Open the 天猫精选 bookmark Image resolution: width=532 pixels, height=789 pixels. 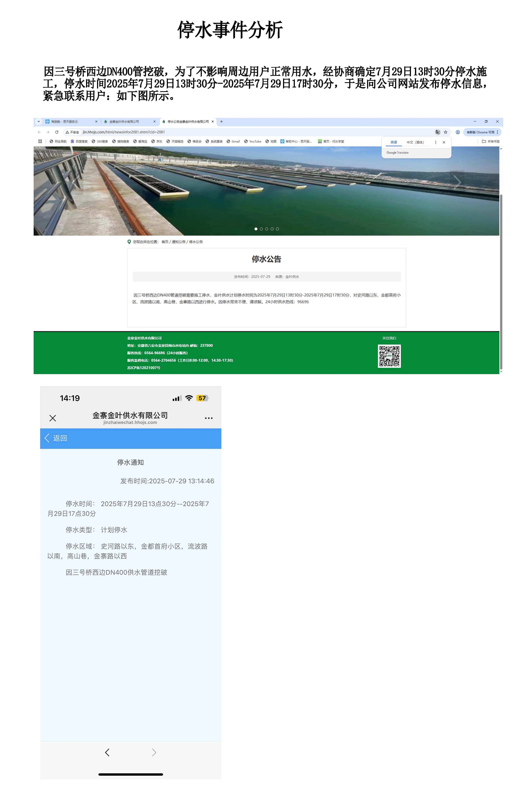(175, 142)
